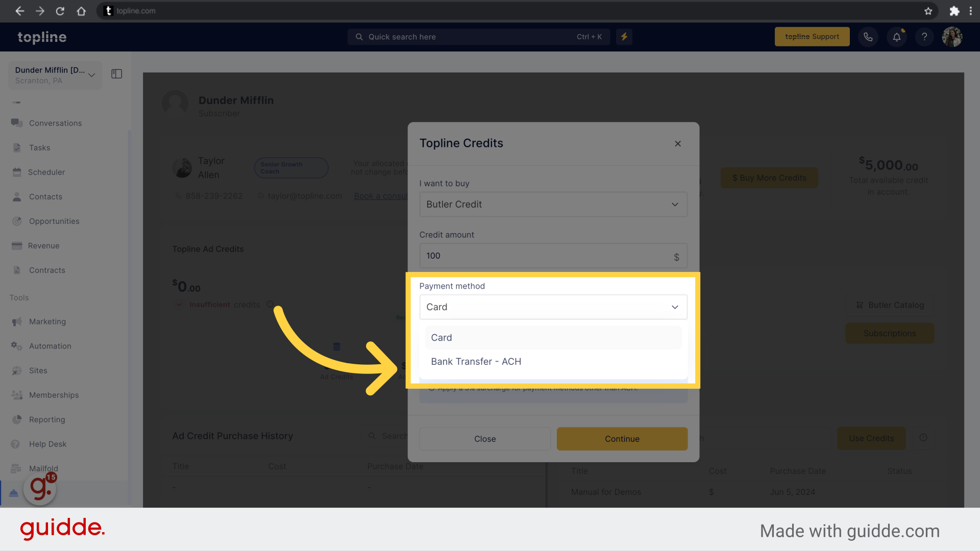The height and width of the screenshot is (551, 980).
Task: Select Card payment method option
Action: click(x=553, y=337)
